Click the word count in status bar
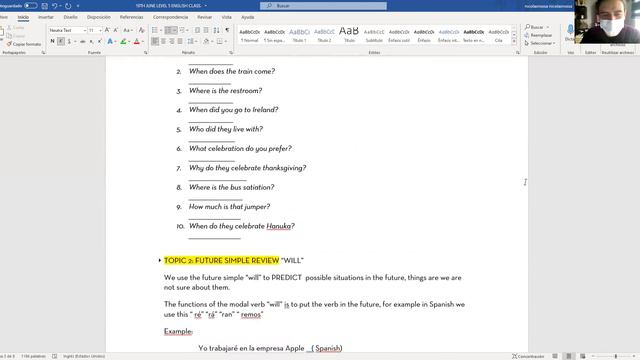This screenshot has height=360, width=640. click(x=33, y=356)
